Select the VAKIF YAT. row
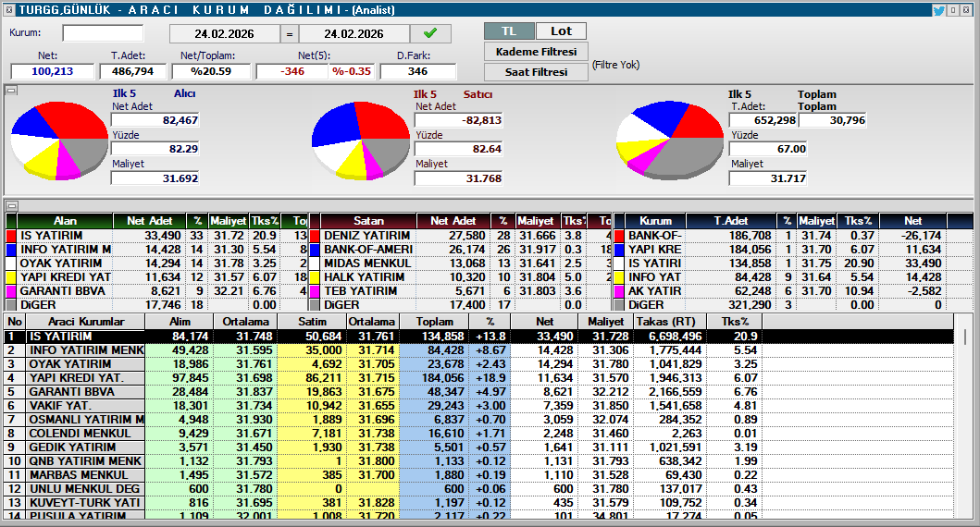The width and height of the screenshot is (980, 527). pos(478,406)
